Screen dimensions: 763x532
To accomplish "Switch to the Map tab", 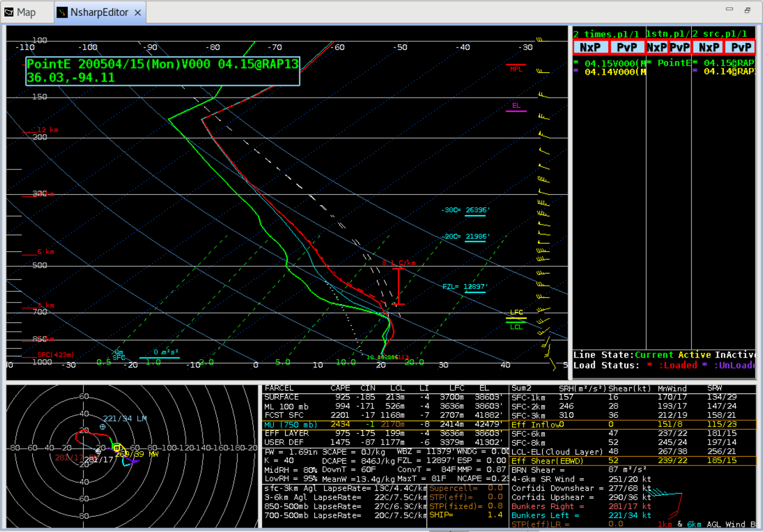I will [20, 12].
